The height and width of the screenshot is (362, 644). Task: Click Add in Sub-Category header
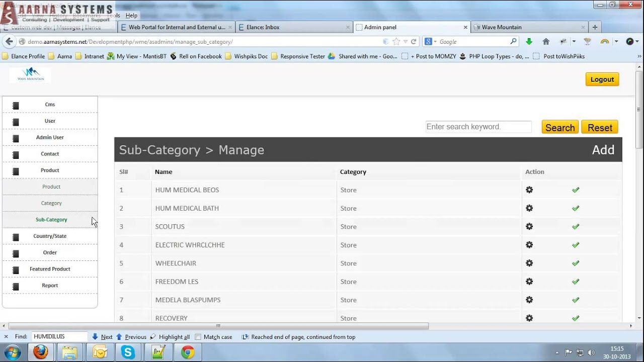(x=603, y=150)
